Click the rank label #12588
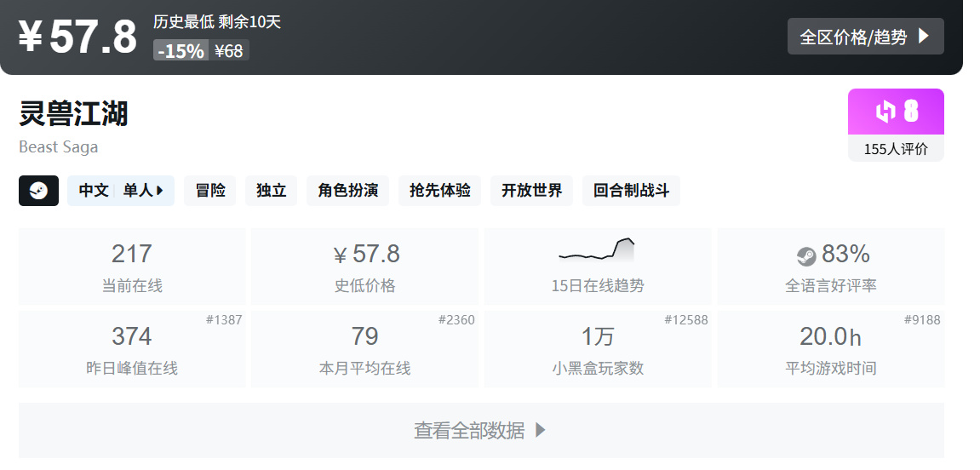 point(685,320)
